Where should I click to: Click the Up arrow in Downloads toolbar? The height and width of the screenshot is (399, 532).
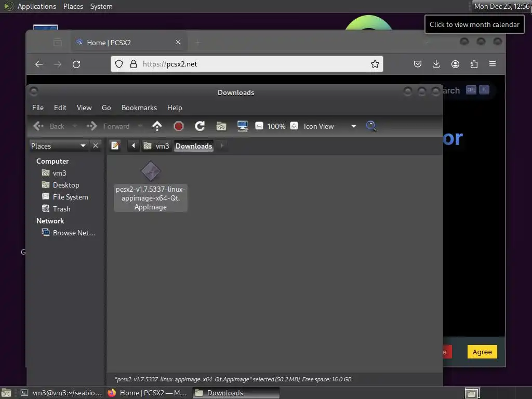pos(157,126)
